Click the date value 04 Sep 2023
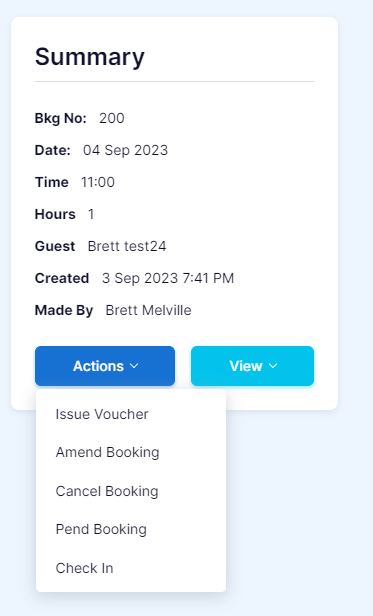Viewport: 373px width, 616px height. pyautogui.click(x=125, y=150)
